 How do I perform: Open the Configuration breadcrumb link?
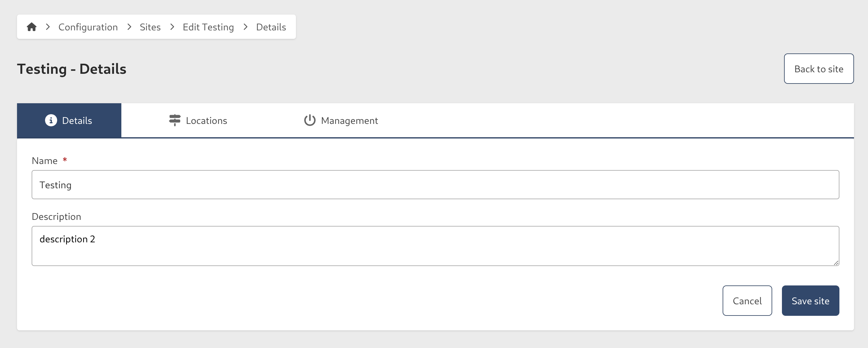tap(88, 27)
